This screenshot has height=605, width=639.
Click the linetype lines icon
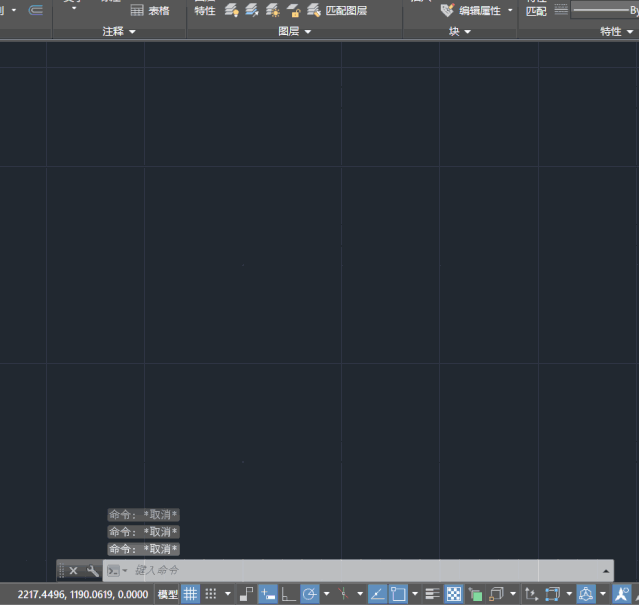pyautogui.click(x=561, y=10)
